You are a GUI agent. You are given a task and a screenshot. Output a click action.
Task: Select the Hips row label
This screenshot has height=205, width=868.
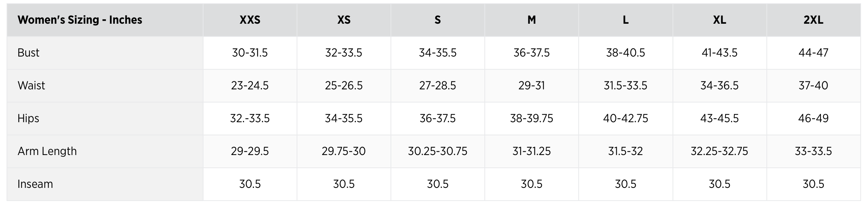click(28, 118)
